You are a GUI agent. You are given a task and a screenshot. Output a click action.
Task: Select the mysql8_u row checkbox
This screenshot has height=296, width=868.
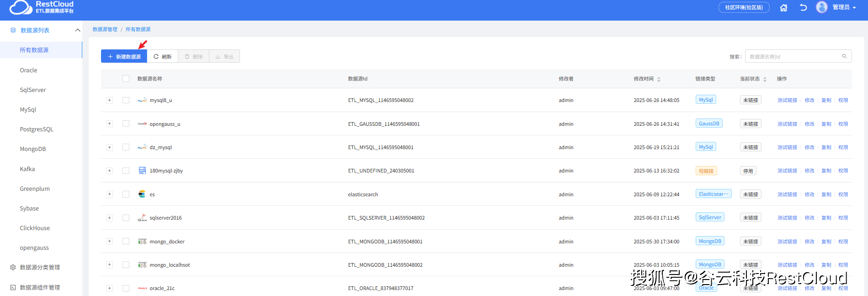coord(126,100)
